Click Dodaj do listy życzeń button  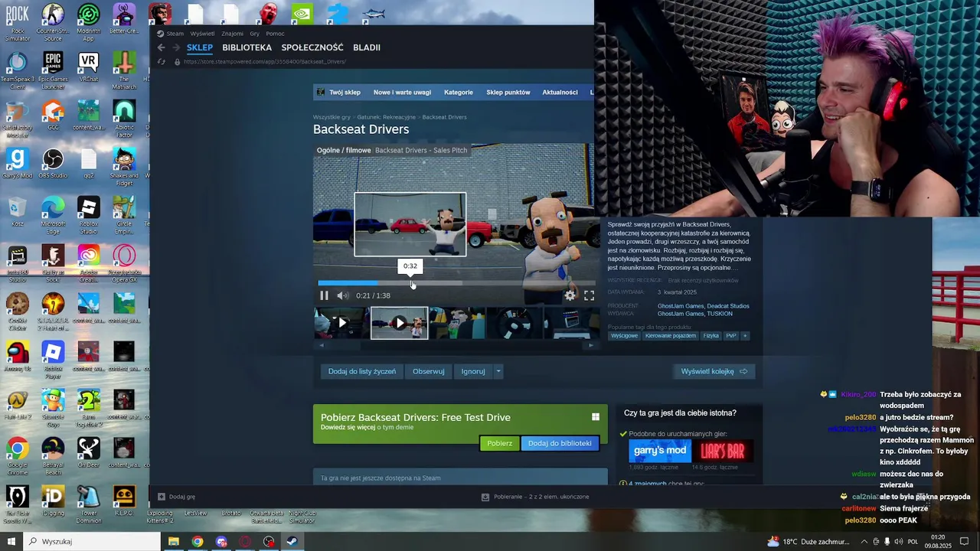pyautogui.click(x=362, y=371)
